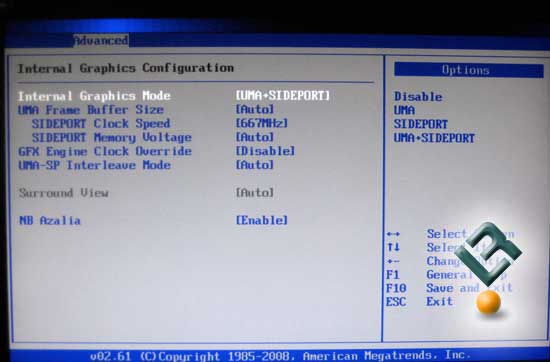Open the 667MHz clock speed value
This screenshot has width=550, height=362.
pos(262,123)
